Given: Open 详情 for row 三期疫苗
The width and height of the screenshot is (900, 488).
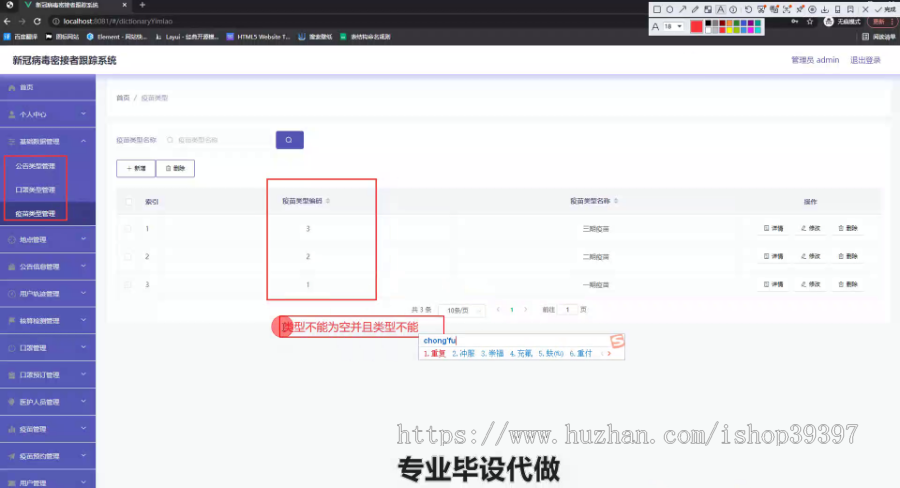Looking at the screenshot, I should [x=773, y=228].
